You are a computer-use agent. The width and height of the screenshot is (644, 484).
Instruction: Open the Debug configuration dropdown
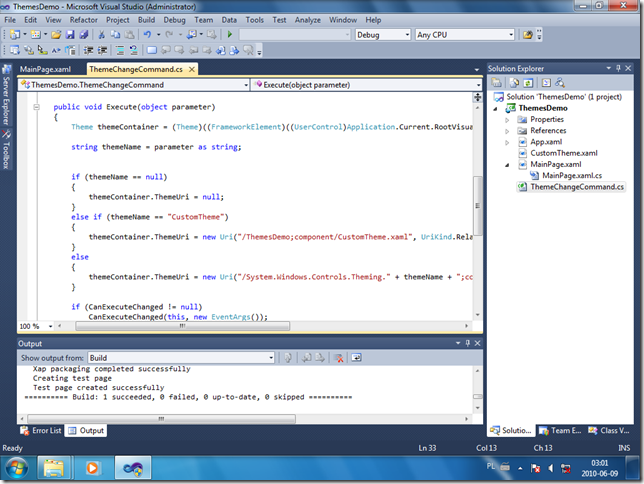pyautogui.click(x=407, y=35)
